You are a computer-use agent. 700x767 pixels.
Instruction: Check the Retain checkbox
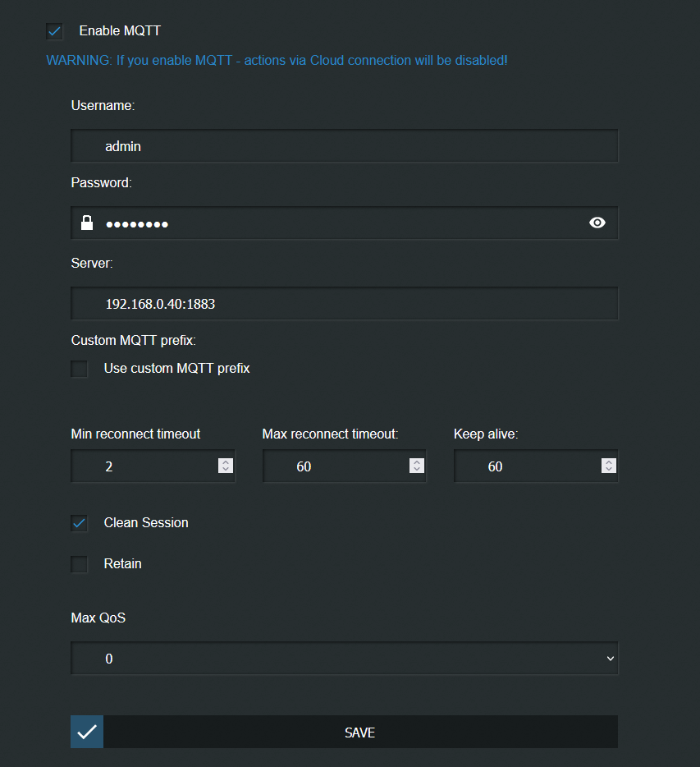pos(79,564)
